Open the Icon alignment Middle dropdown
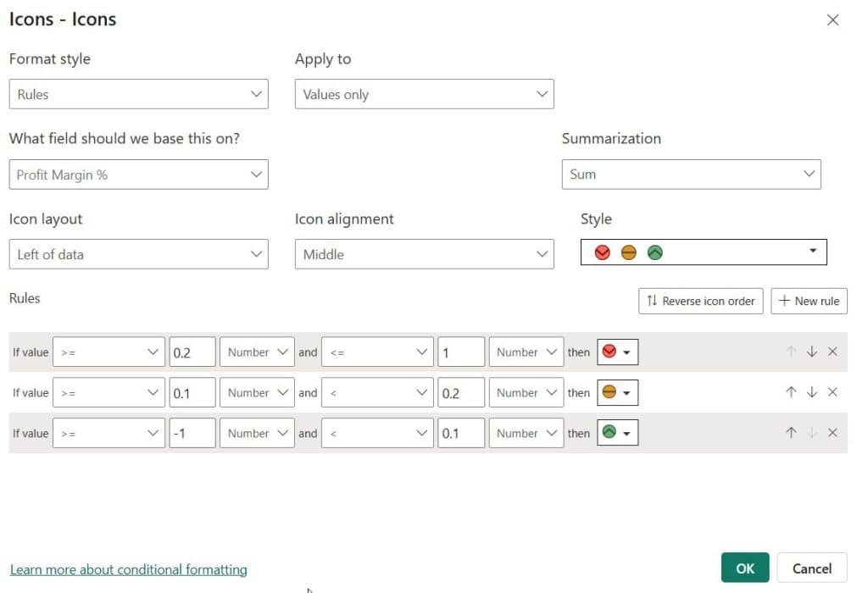 point(424,254)
